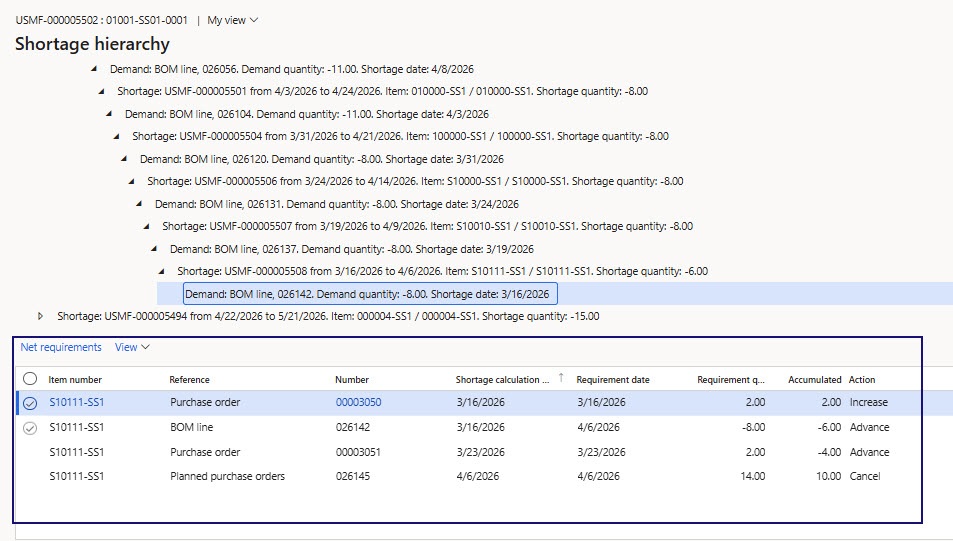Open purchase order link 00003050
This screenshot has width=953, height=541.
pos(358,403)
